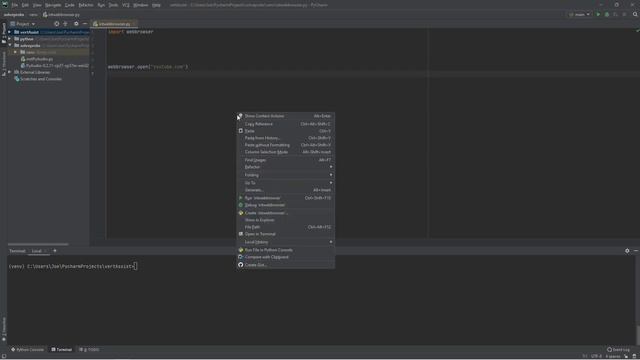Image resolution: width=640 pixels, height=360 pixels.
Task: Choose the Debug entry in context menu
Action: click(x=285, y=205)
